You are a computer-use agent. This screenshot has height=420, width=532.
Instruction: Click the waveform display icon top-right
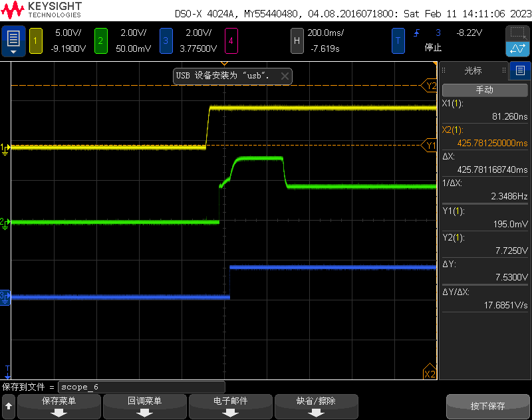coord(517,50)
